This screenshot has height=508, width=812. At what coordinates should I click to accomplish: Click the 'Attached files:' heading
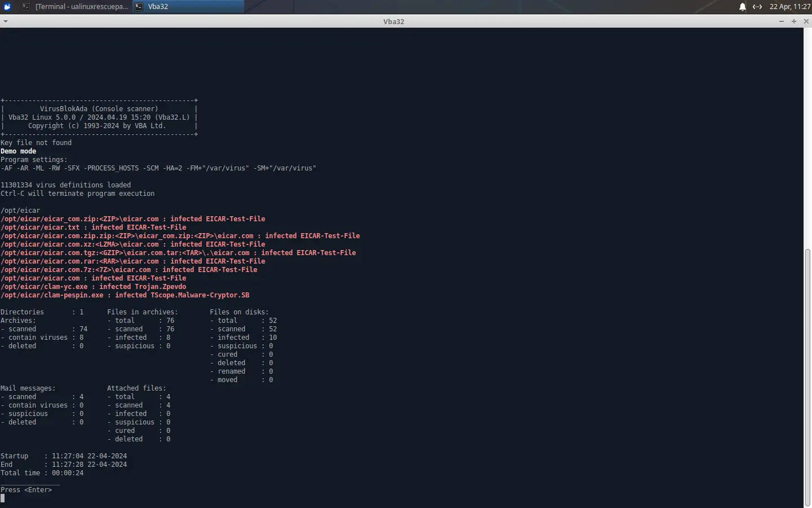point(137,388)
